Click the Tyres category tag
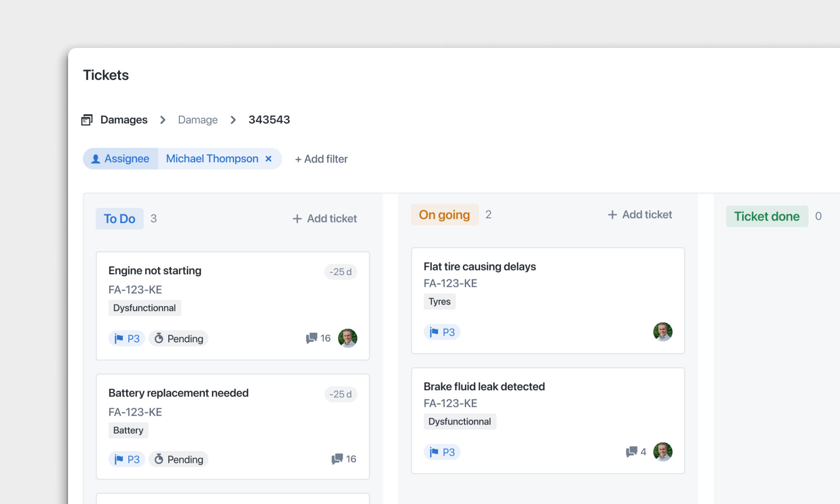The image size is (840, 504). (x=439, y=302)
